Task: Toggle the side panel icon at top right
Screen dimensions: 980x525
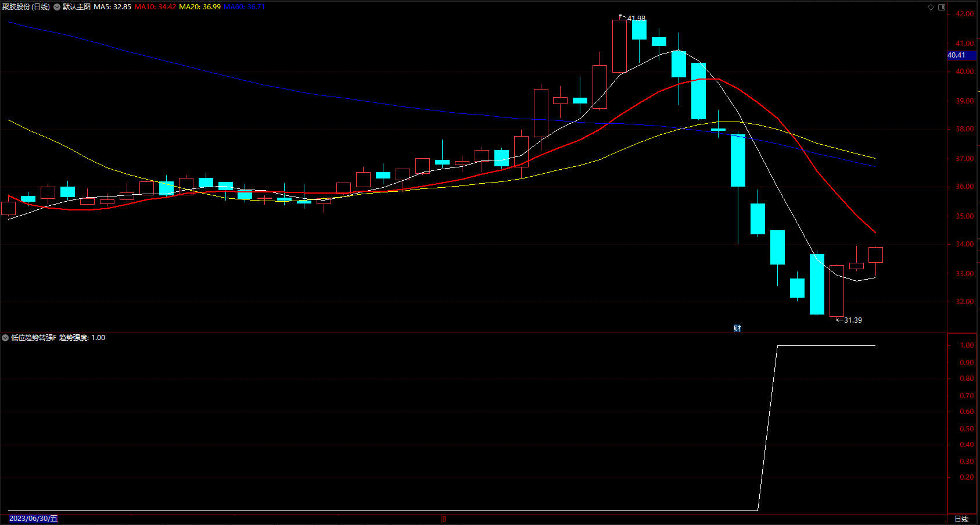Action: (x=942, y=7)
